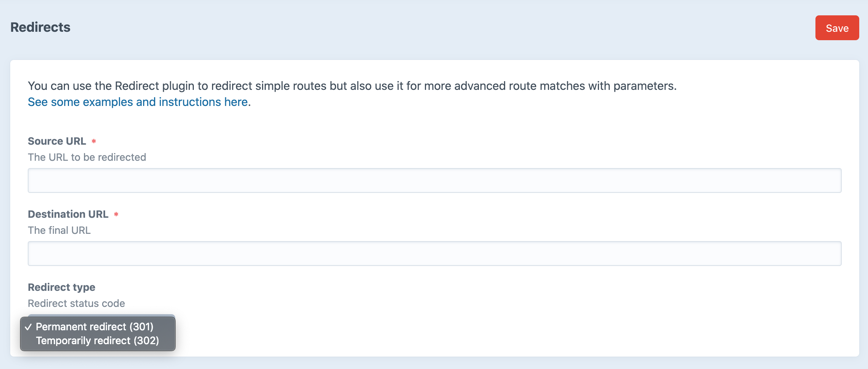Screen dimensions: 868x369
Task: Click the Redirect type label
Action: click(x=61, y=287)
